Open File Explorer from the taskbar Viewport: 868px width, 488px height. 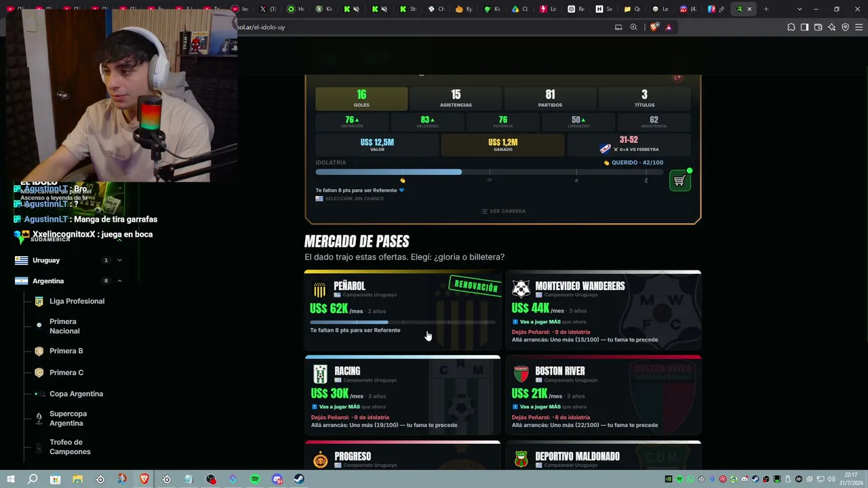pyautogui.click(x=77, y=479)
